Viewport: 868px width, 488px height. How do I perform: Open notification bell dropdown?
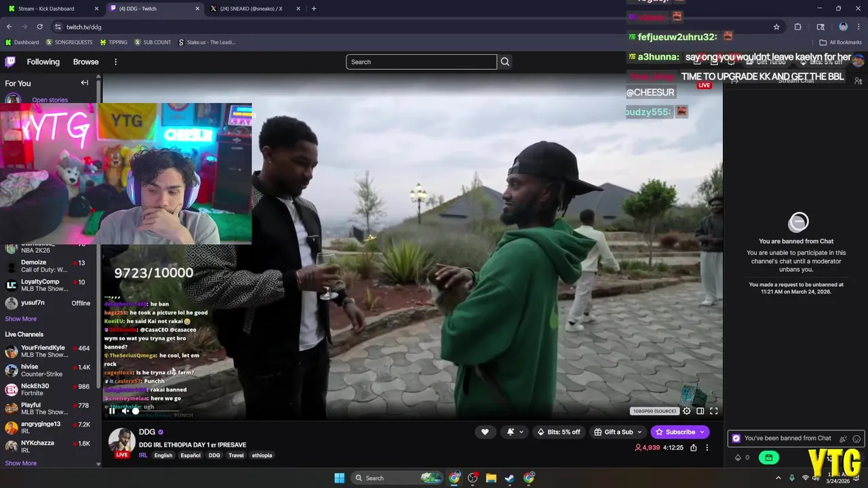click(513, 432)
